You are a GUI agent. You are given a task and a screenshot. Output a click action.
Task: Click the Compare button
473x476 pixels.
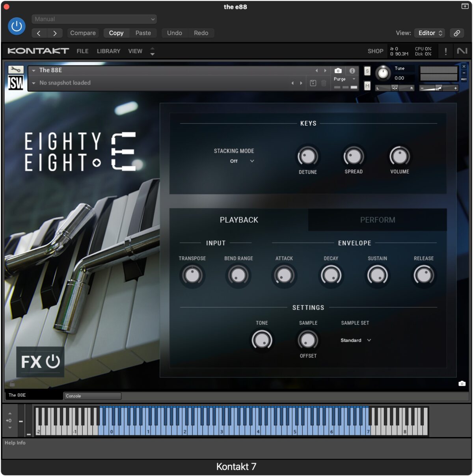pos(83,33)
